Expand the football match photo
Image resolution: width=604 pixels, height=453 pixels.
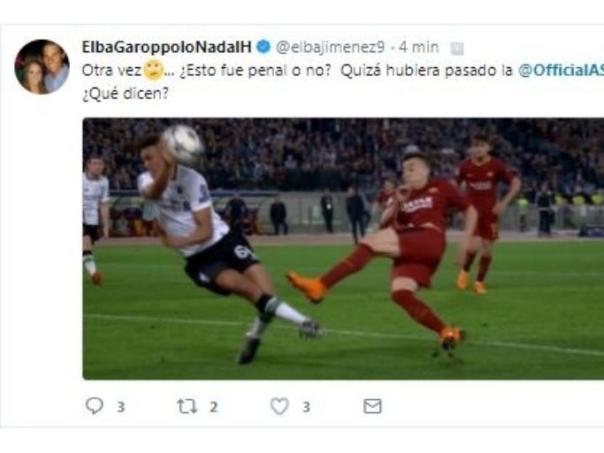pyautogui.click(x=343, y=249)
